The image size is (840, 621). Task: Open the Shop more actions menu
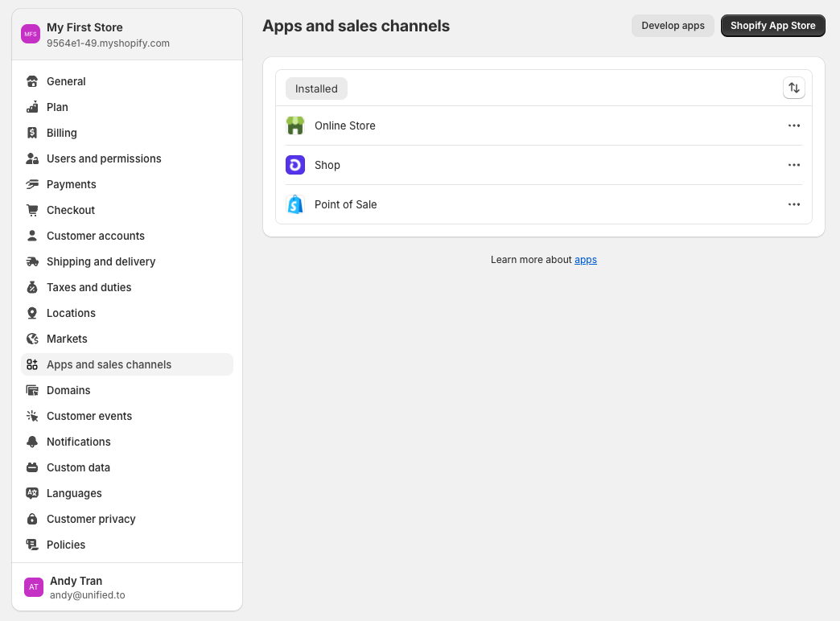pyautogui.click(x=794, y=165)
